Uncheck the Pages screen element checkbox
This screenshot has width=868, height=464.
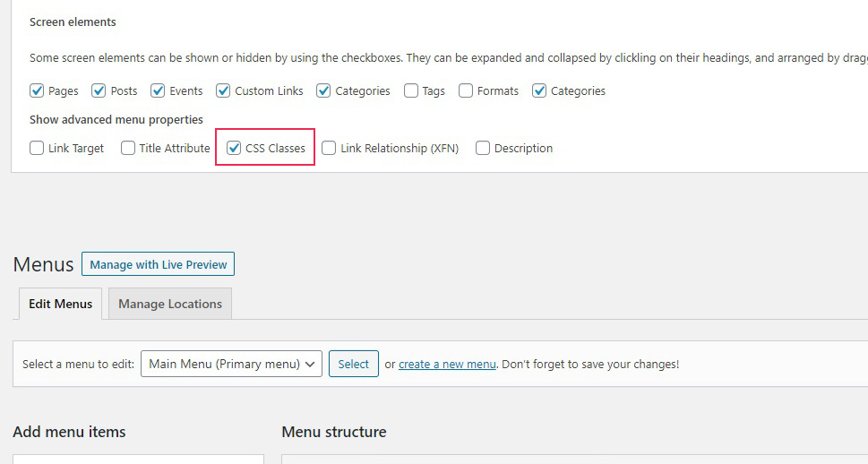pyautogui.click(x=37, y=90)
